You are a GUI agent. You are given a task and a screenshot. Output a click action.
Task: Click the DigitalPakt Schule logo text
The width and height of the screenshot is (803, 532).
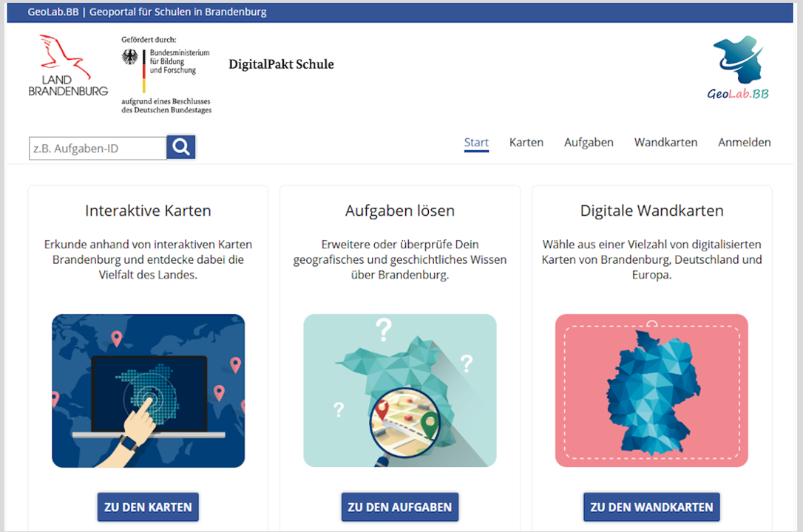[281, 64]
